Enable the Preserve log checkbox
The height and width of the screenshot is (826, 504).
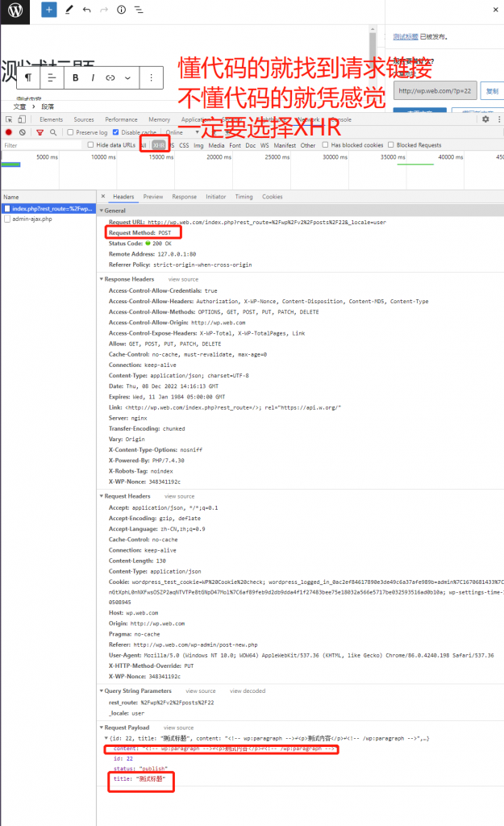pos(70,132)
